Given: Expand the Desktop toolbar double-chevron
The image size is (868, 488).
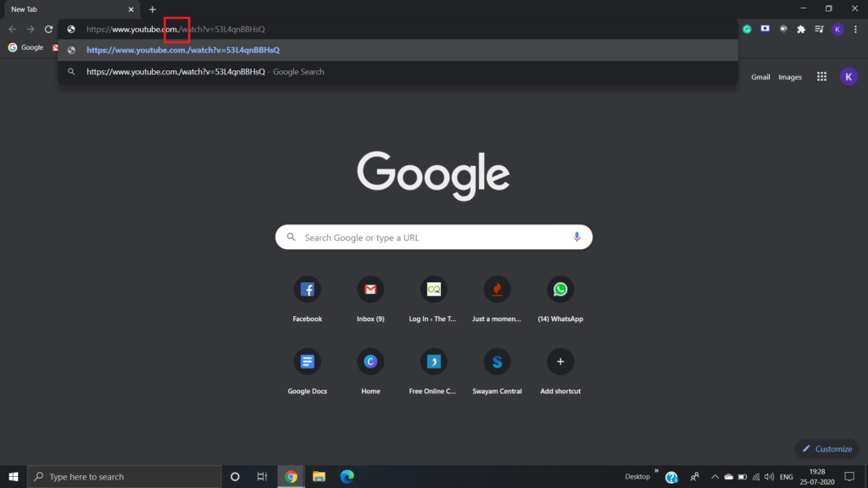Looking at the screenshot, I should point(657,471).
